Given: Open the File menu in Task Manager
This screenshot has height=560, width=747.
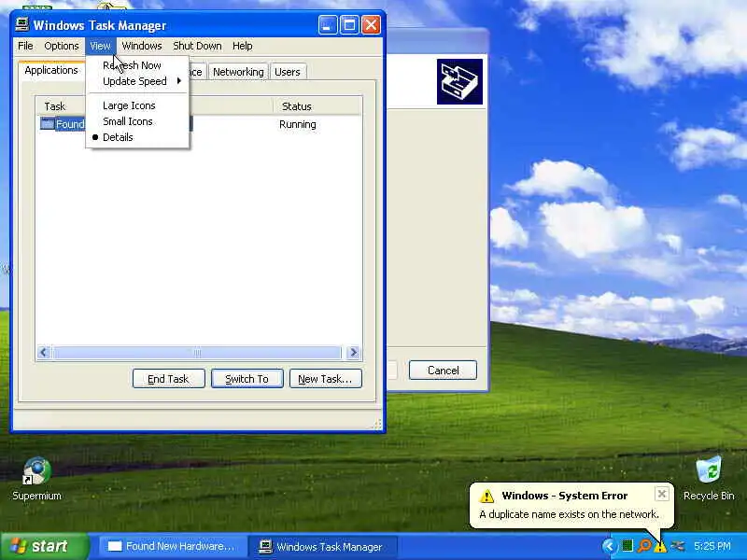Looking at the screenshot, I should pyautogui.click(x=25, y=46).
